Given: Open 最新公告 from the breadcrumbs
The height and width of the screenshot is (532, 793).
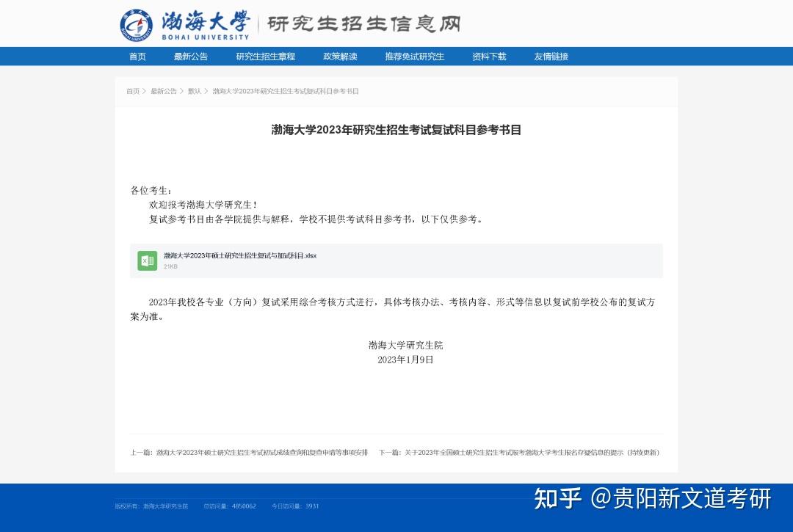Looking at the screenshot, I should 162,91.
